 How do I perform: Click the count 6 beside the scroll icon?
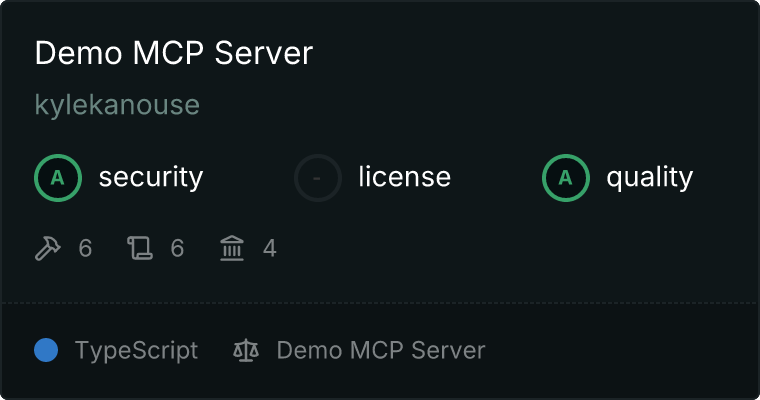tap(177, 248)
